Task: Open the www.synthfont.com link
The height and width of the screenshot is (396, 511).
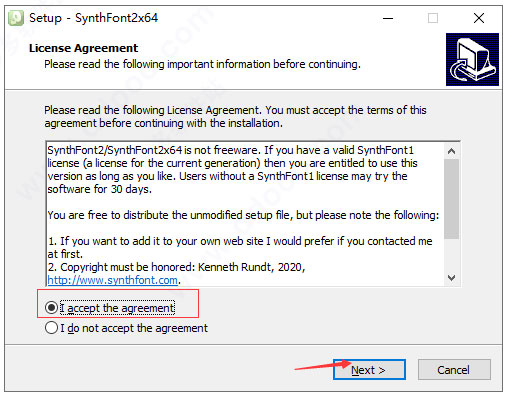Action: [x=112, y=280]
